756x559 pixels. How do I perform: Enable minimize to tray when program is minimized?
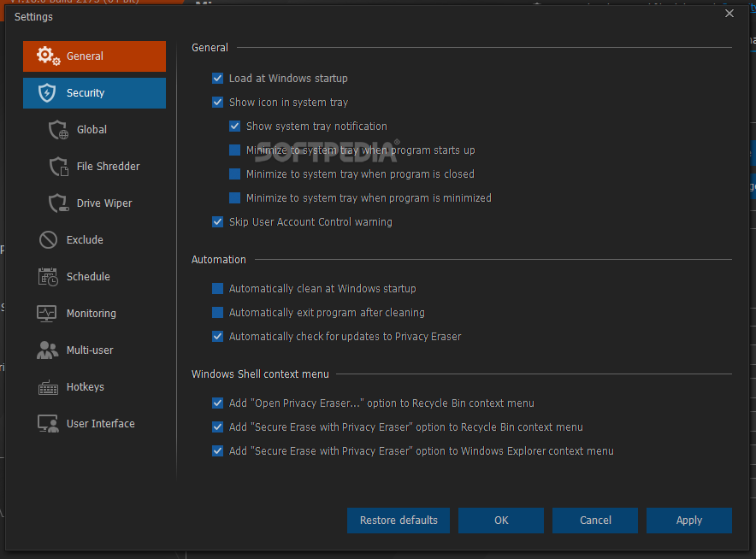(235, 198)
